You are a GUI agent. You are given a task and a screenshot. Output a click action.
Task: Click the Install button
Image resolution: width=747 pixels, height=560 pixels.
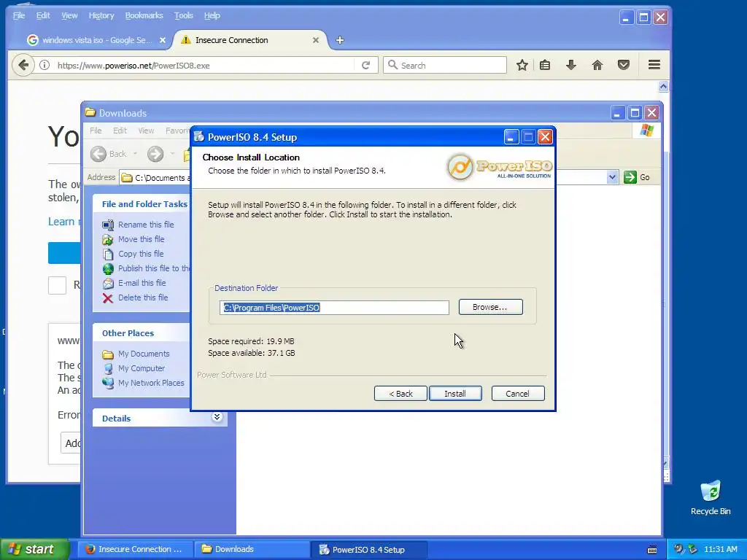455,394
